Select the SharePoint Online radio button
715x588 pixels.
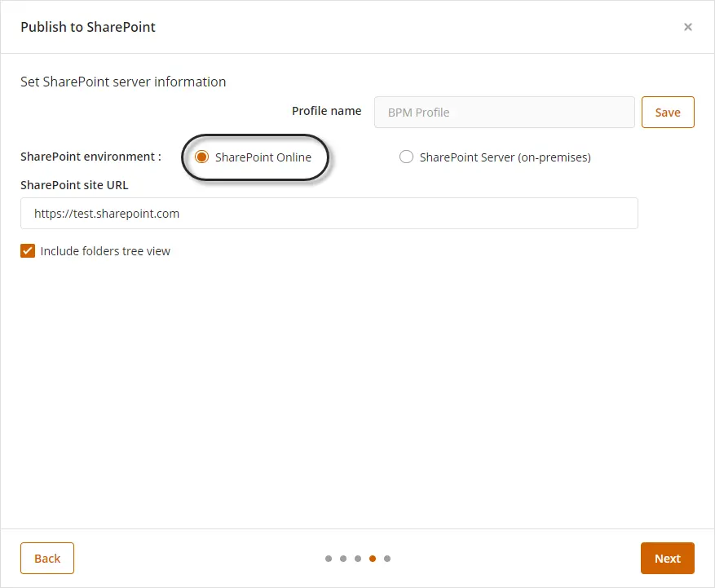[201, 157]
